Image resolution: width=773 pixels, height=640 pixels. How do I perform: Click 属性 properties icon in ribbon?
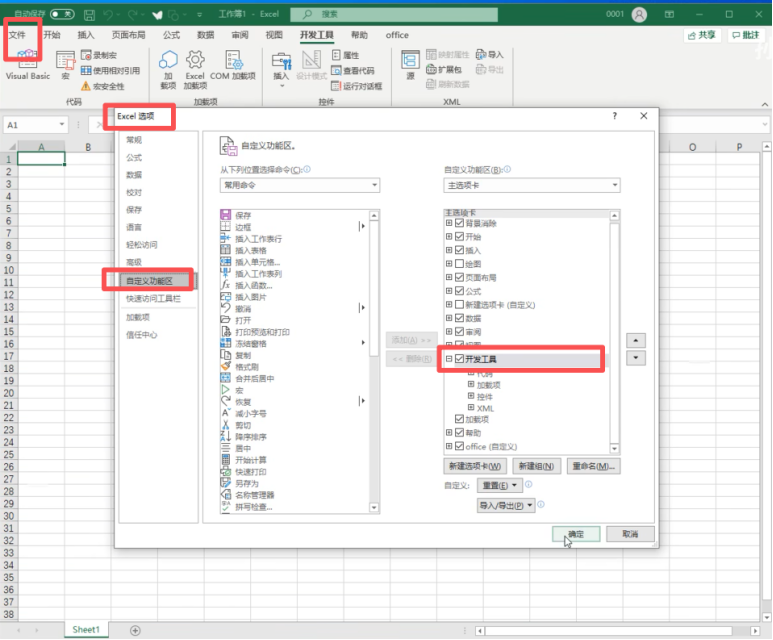[x=336, y=55]
